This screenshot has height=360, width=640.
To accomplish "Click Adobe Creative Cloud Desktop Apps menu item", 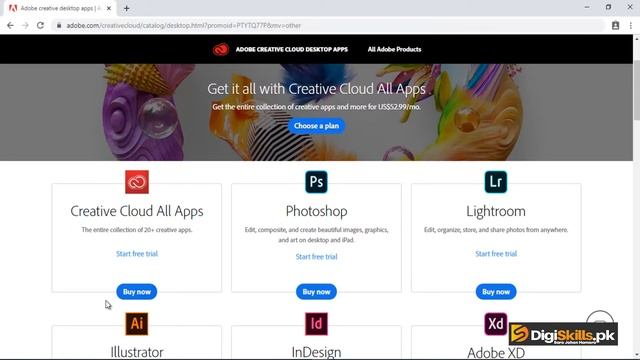I will click(x=291, y=49).
